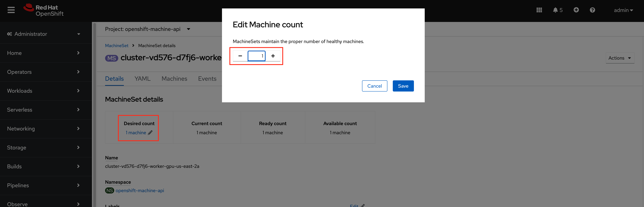Click the hamburger menu icon top left
The image size is (644, 207).
(x=11, y=11)
